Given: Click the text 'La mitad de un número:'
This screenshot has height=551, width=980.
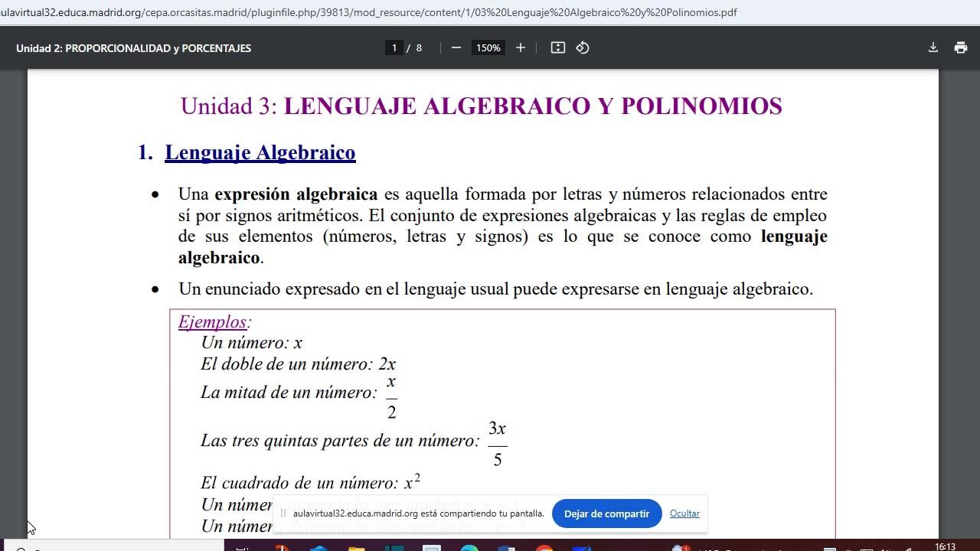Looking at the screenshot, I should click(x=289, y=392).
